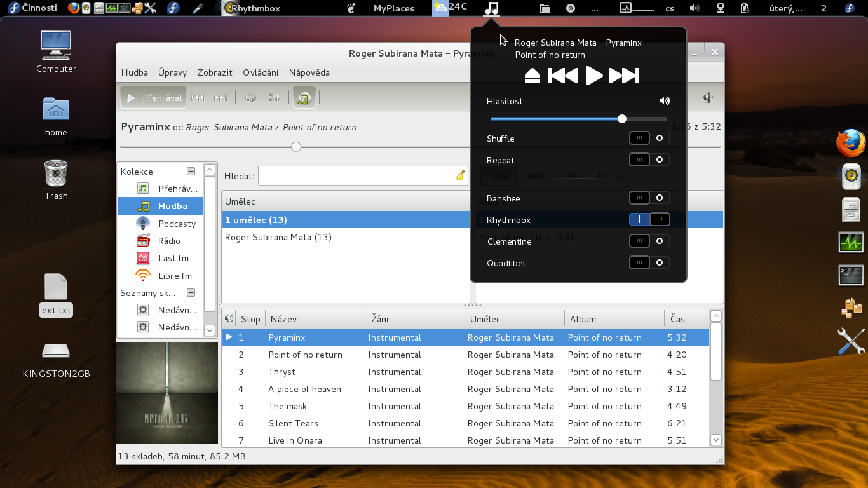Sort tracks by the Album column
868x488 pixels.
pos(614,319)
